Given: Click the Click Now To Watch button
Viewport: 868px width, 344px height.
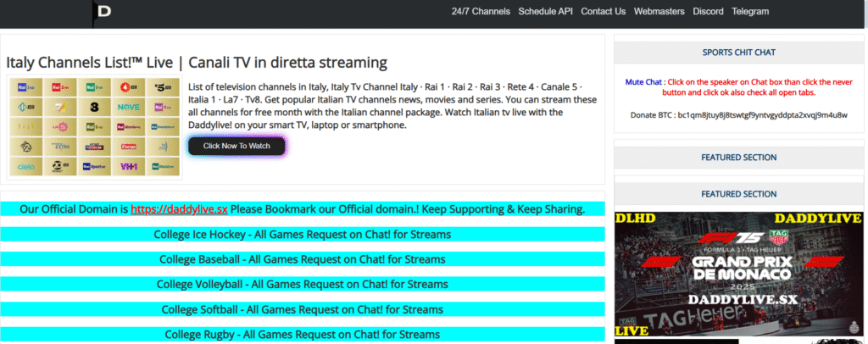Looking at the screenshot, I should [236, 146].
